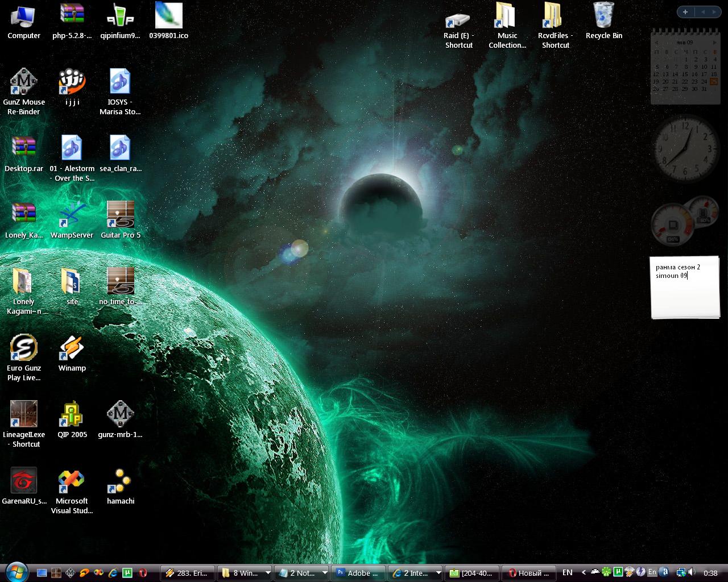This screenshot has width=728, height=582.
Task: Select the hamachi shortcut icon
Action: 120,487
